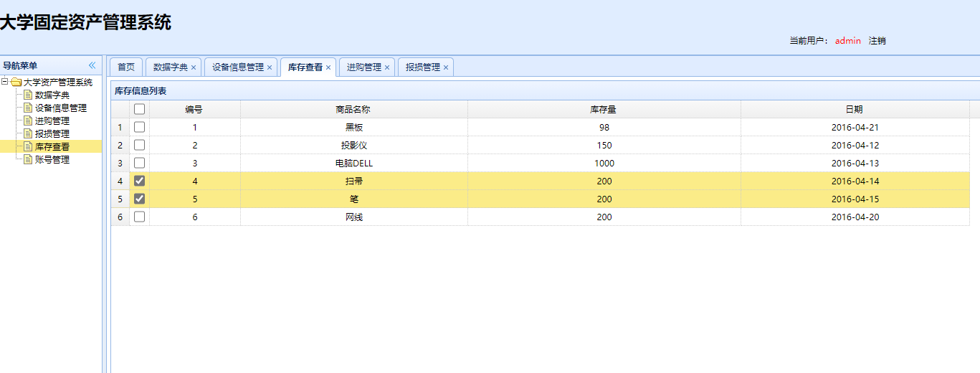Close the 数据字典 tab
The height and width of the screenshot is (373, 980).
coord(194,67)
